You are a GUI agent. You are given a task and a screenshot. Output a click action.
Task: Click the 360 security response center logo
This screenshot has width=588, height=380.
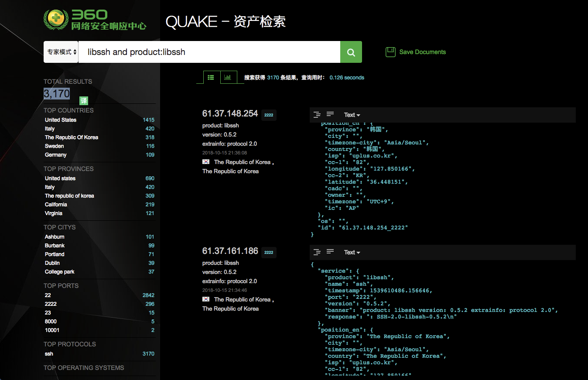(x=95, y=21)
